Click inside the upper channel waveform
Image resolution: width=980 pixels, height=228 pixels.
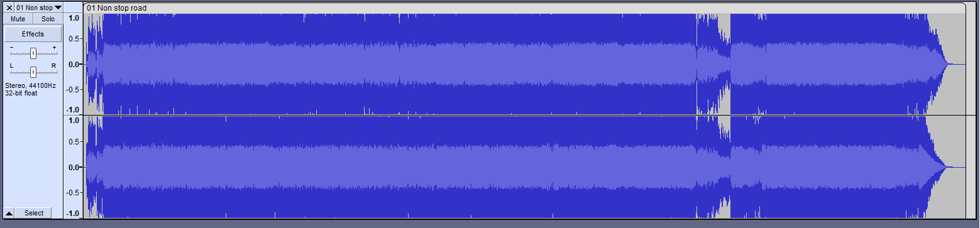tap(524, 64)
